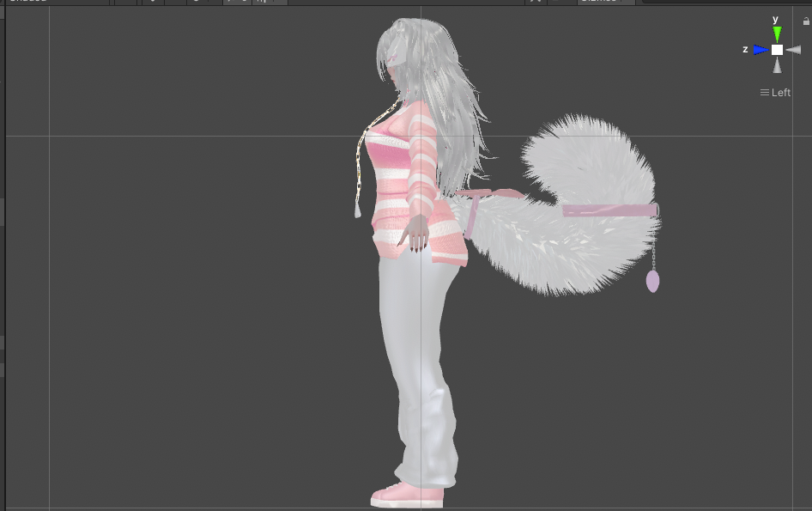Click the gray right-side cone on scene gizmo

coord(793,50)
